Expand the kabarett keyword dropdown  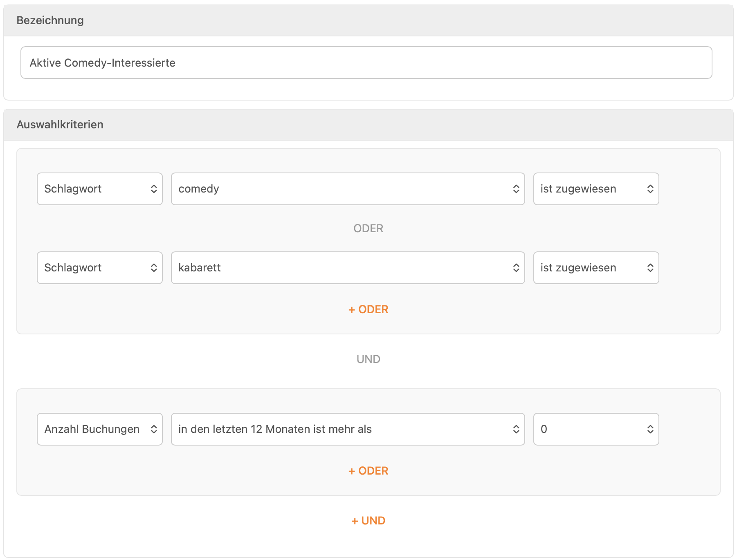point(347,268)
